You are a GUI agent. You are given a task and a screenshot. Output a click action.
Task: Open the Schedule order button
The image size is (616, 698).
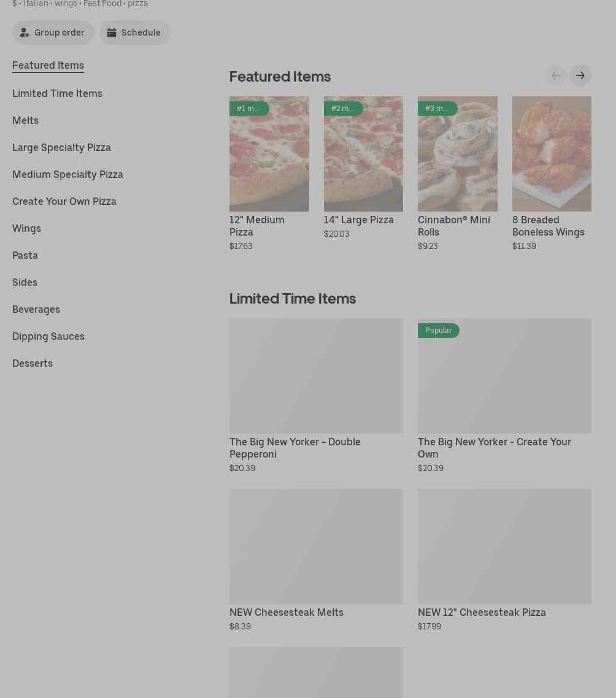134,33
